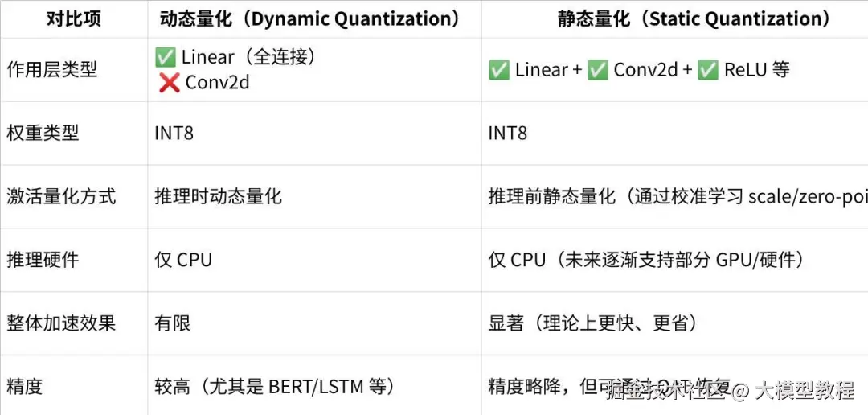Click the 作用层类型 row label
This screenshot has height=415, width=868.
tap(51, 70)
